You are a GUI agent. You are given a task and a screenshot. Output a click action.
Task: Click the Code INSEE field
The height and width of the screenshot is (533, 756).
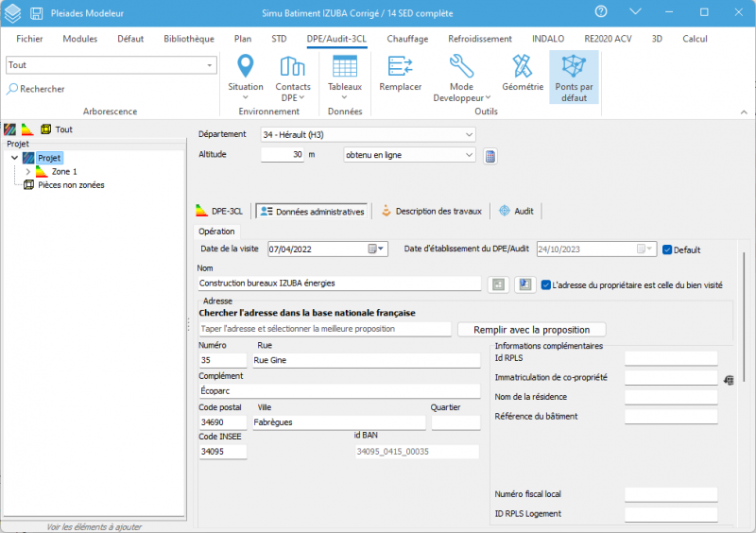[x=222, y=452]
